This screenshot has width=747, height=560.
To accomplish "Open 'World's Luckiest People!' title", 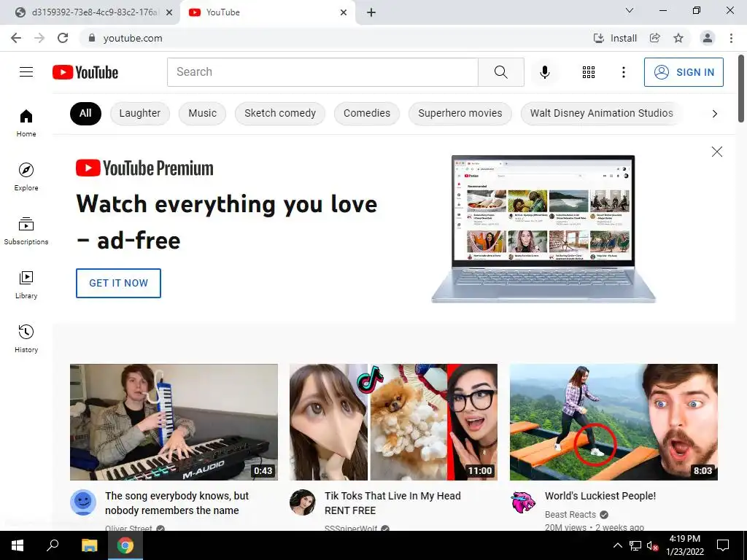I will [600, 496].
